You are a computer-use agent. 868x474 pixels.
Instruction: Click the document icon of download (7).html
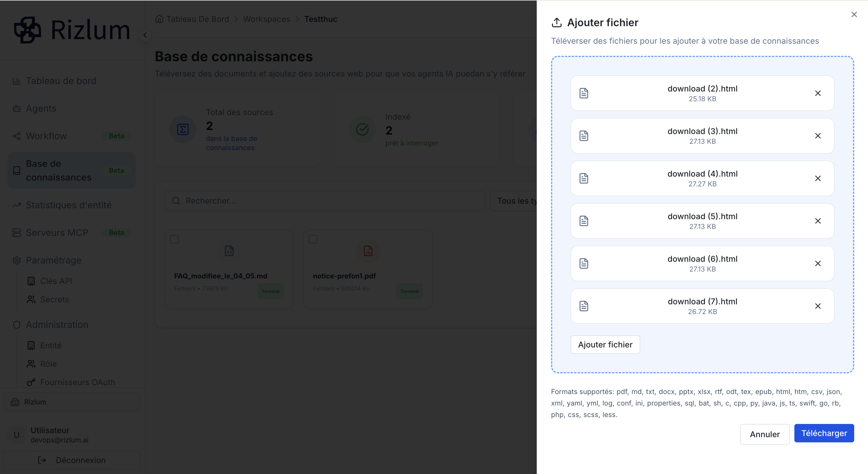pyautogui.click(x=584, y=306)
